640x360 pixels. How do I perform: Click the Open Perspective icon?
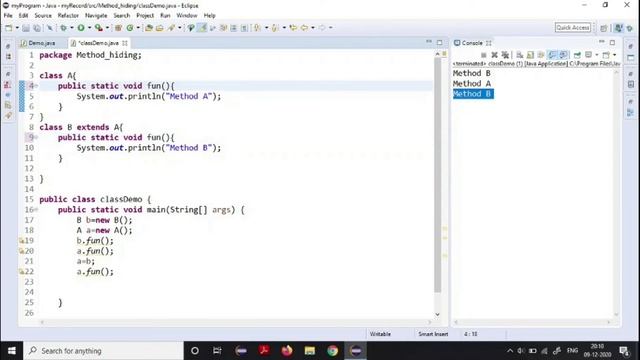coord(604,28)
